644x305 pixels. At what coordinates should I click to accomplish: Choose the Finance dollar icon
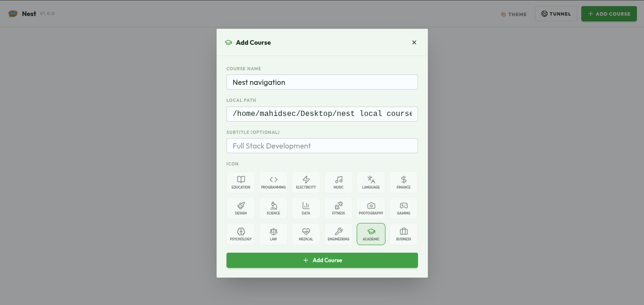403,182
